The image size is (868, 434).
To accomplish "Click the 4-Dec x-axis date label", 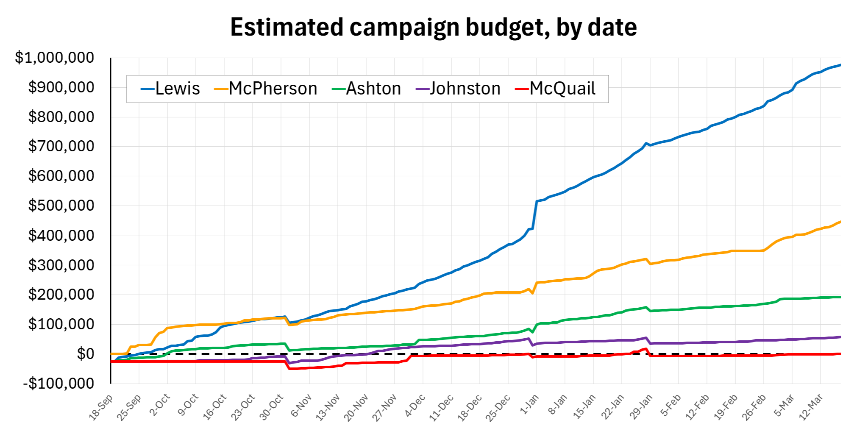I will click(x=415, y=406).
